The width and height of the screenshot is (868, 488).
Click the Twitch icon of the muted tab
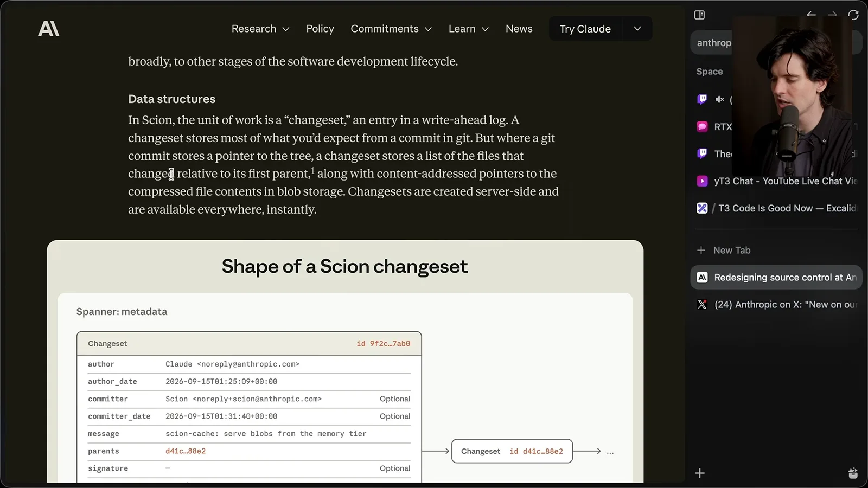tap(702, 99)
